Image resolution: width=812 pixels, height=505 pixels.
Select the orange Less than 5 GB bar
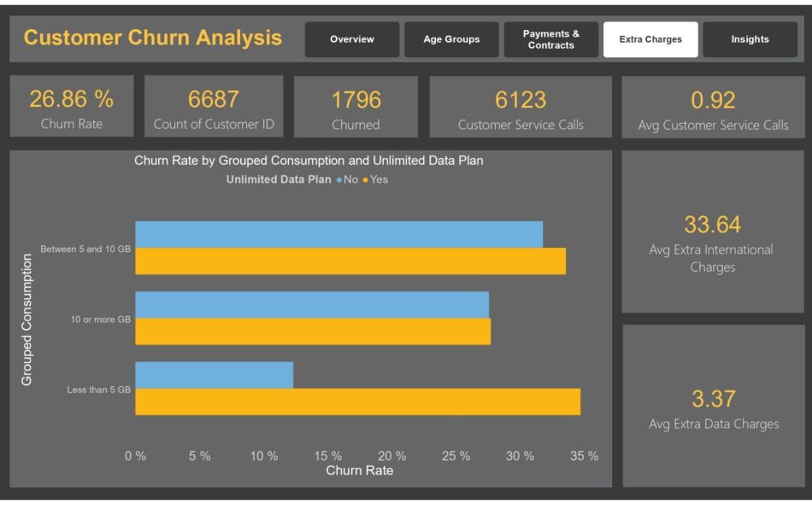coord(357,402)
